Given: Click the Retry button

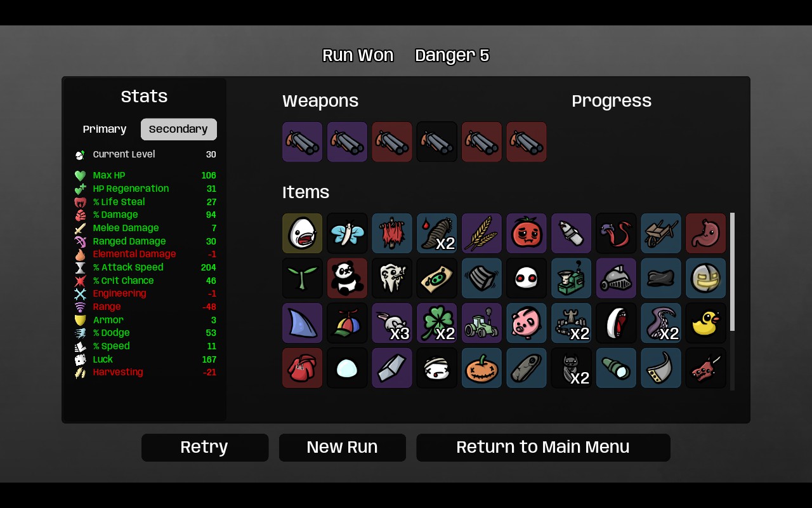Looking at the screenshot, I should tap(205, 448).
